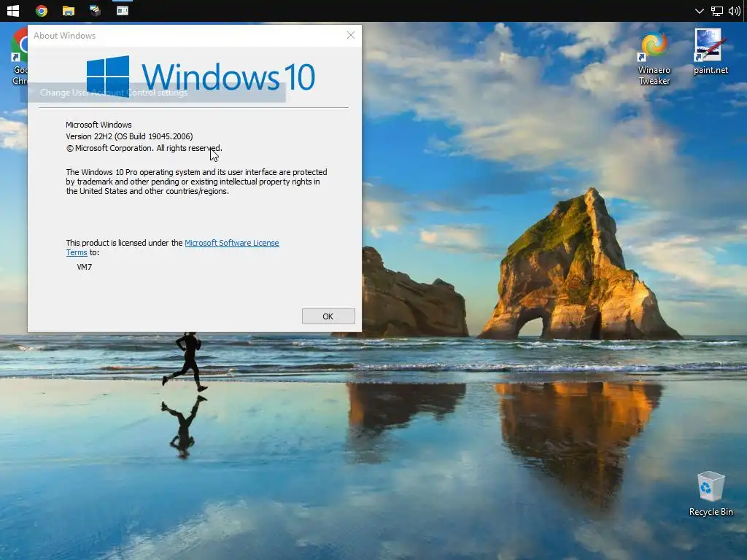This screenshot has width=747, height=560.
Task: Select the paint.net desktop shortcut
Action: (711, 52)
